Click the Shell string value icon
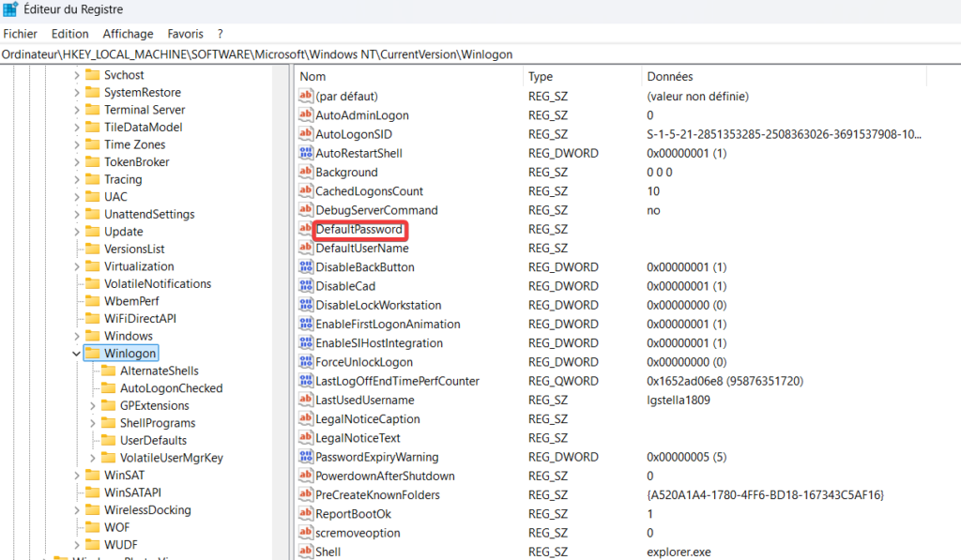The width and height of the screenshot is (961, 560). click(x=305, y=552)
